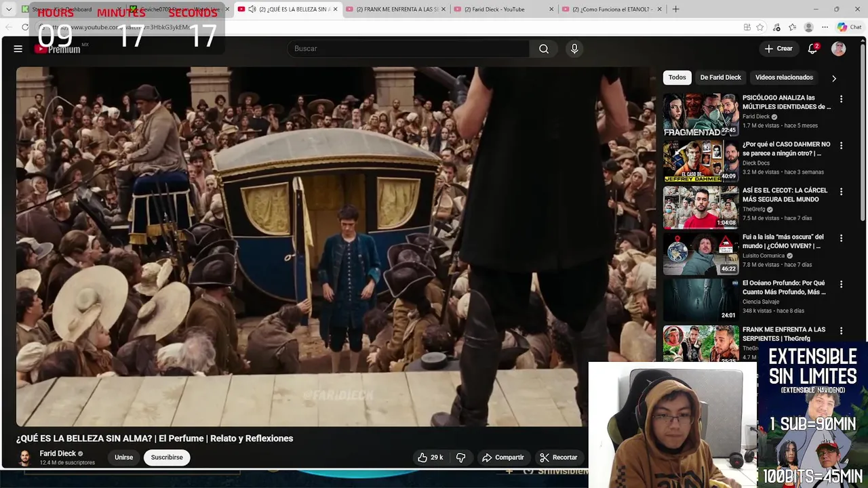The image size is (868, 488).
Task: Switch to FRANK ME ENFRENTA tab
Action: tap(395, 9)
